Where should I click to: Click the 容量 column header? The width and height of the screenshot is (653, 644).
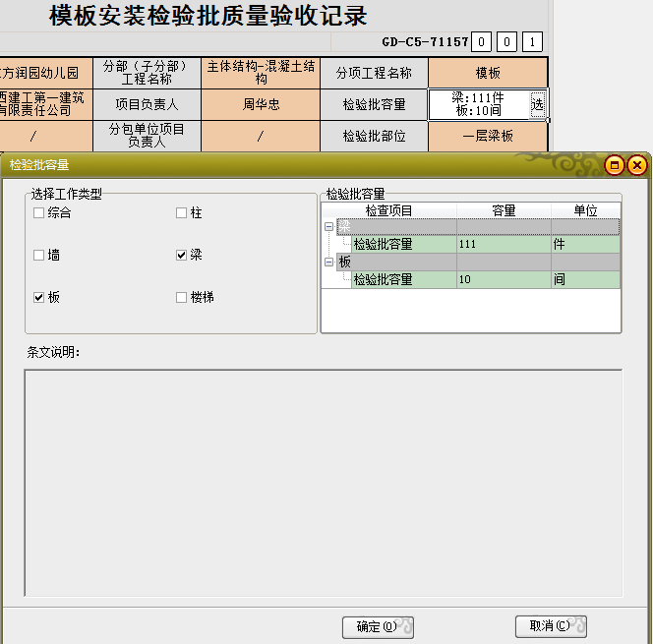coord(503,210)
